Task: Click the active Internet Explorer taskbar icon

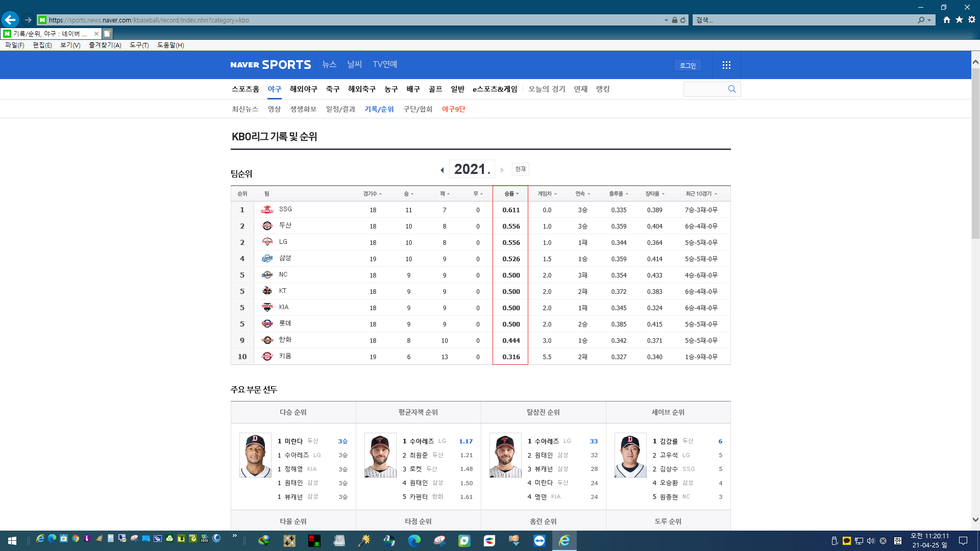Action: pos(565,540)
